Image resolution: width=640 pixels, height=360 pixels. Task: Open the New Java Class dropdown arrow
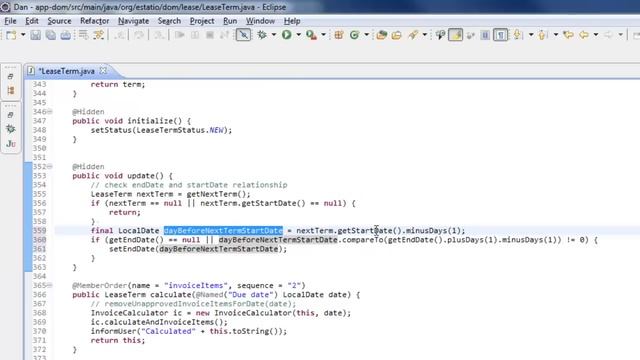tap(366, 35)
